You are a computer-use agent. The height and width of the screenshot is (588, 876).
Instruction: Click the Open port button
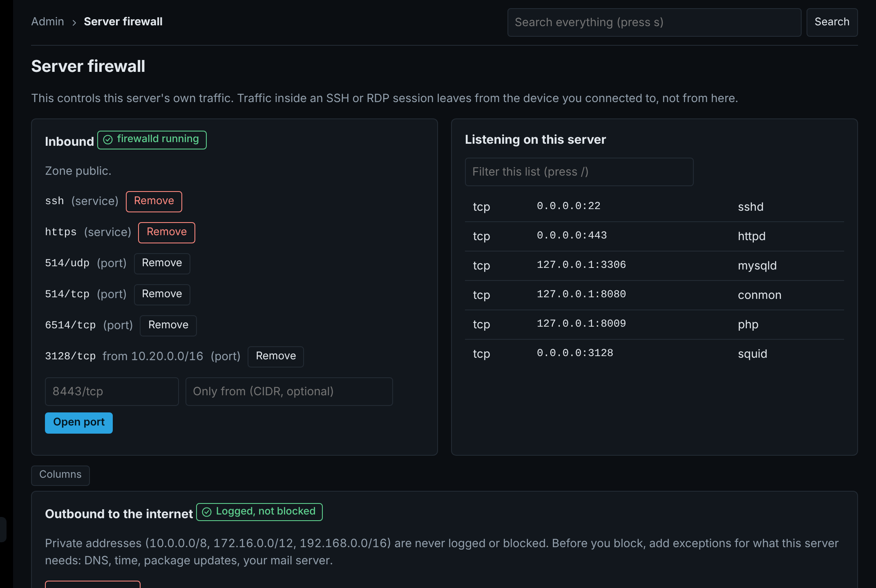(79, 423)
